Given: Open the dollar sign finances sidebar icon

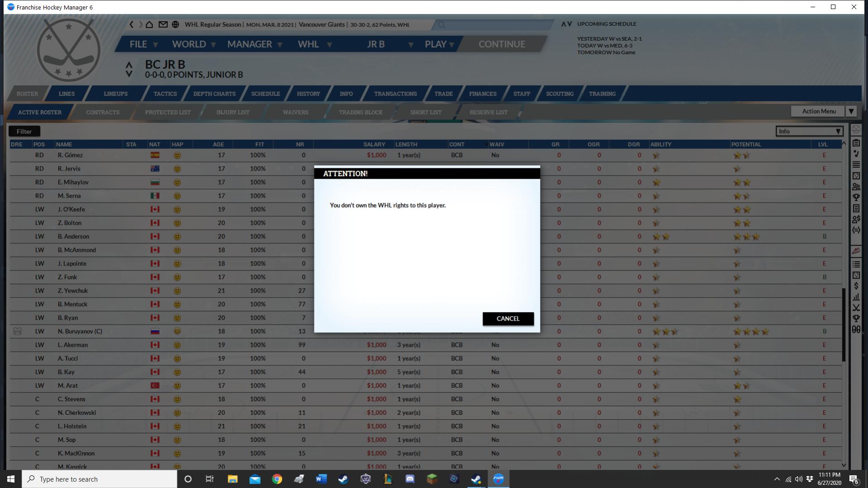Looking at the screenshot, I should 856,286.
